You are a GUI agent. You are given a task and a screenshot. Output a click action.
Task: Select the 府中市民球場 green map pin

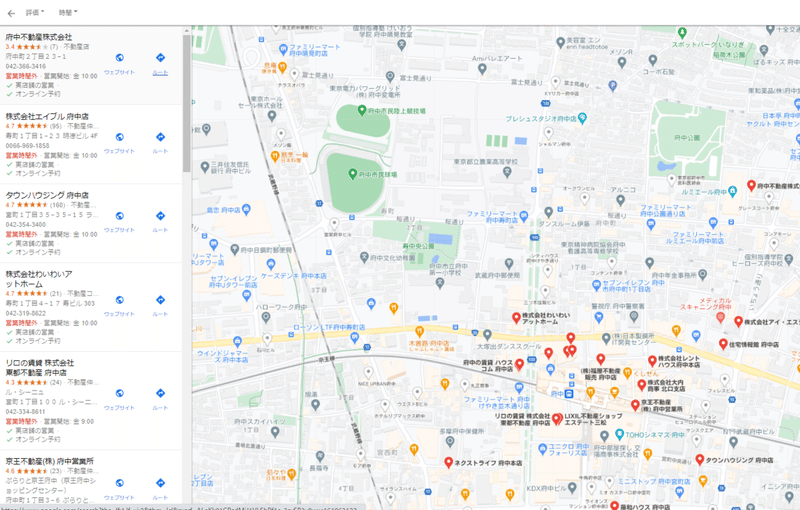click(352, 174)
